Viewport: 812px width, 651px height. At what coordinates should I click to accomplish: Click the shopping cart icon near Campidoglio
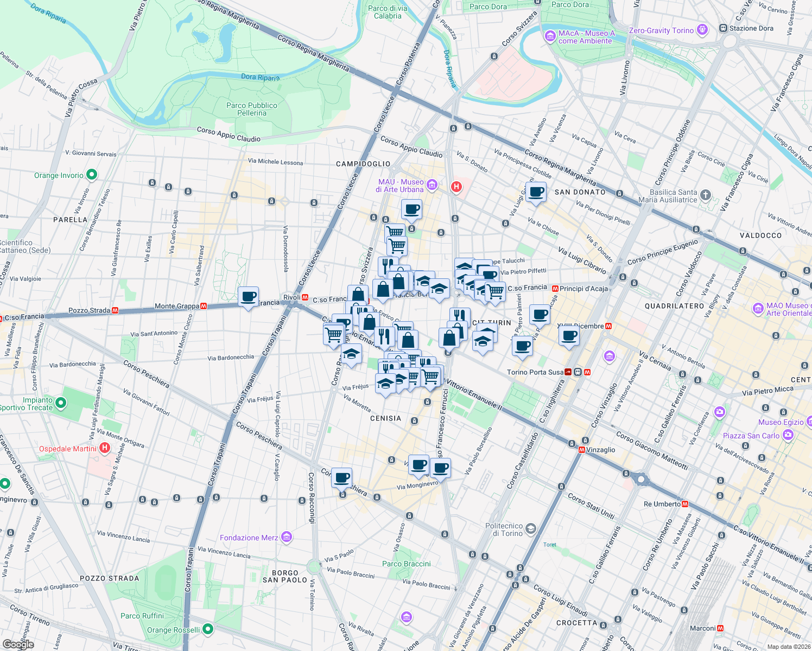pos(396,244)
